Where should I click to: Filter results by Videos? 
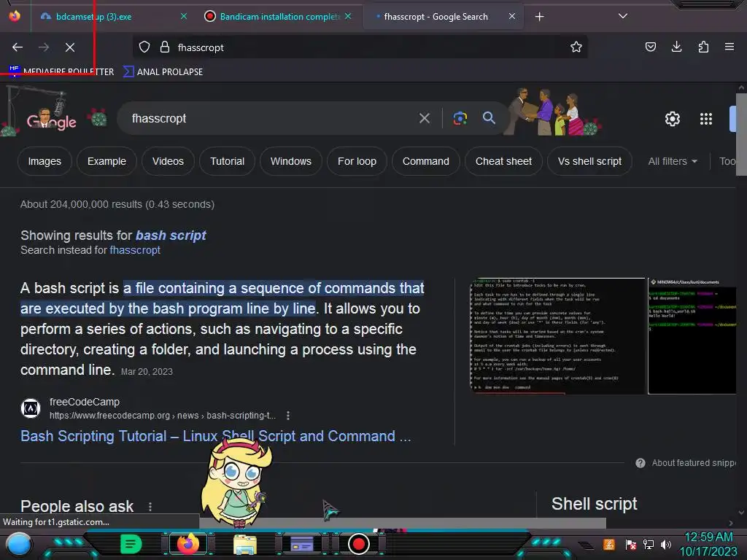168,161
